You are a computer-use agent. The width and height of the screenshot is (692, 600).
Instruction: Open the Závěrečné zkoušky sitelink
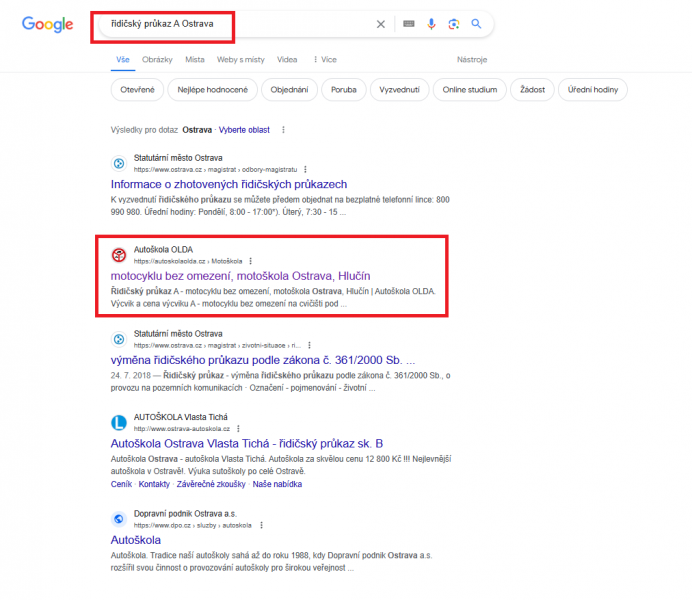pyautogui.click(x=211, y=484)
